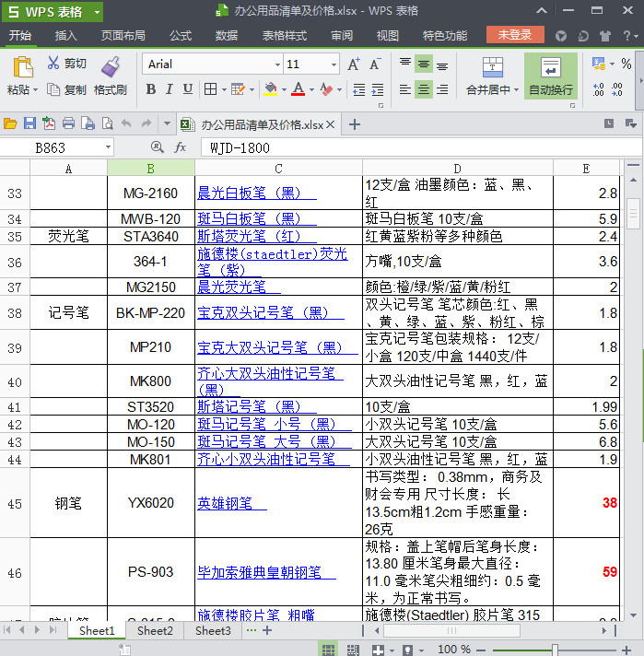Open the font size 11 dropdown
Image resolution: width=644 pixels, height=656 pixels.
[334, 64]
